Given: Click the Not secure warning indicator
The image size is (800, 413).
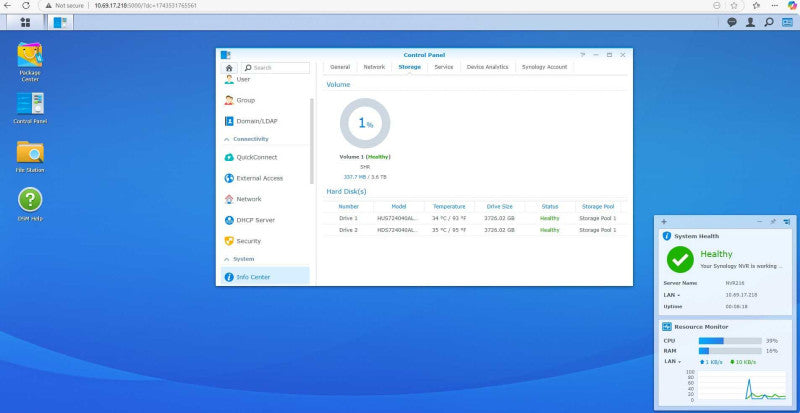Looking at the screenshot, I should pyautogui.click(x=64, y=6).
